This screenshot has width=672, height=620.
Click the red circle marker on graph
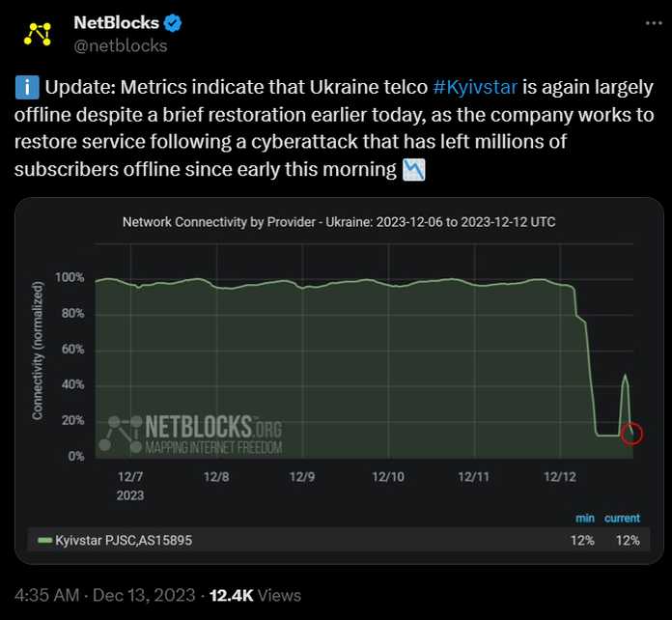[631, 434]
